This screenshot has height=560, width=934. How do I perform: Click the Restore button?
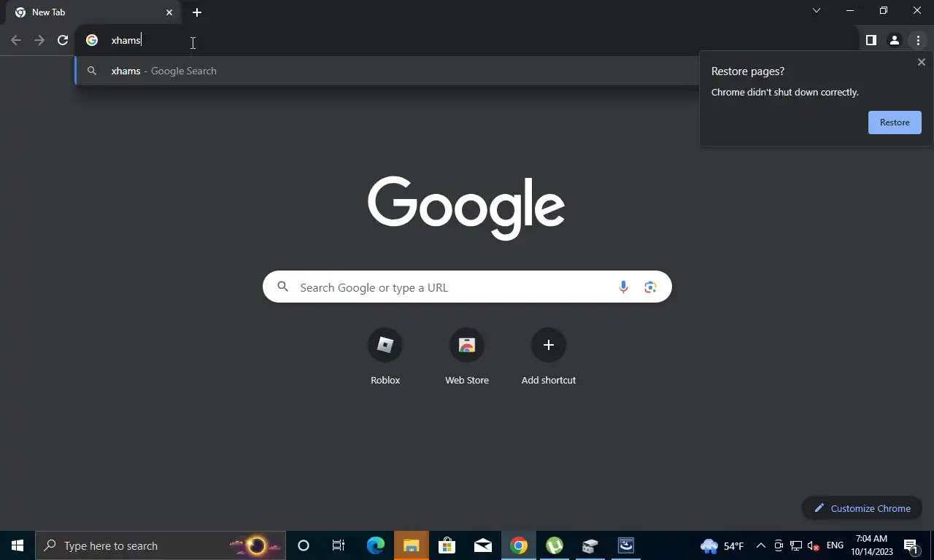point(895,122)
